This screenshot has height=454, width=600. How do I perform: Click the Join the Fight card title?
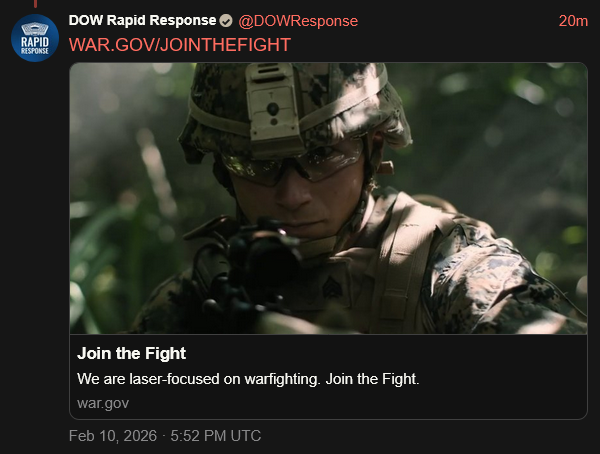(x=131, y=353)
